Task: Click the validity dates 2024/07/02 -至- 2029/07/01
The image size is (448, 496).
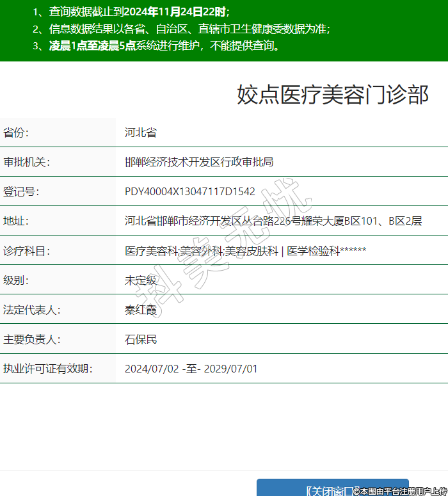Action: pos(191,369)
